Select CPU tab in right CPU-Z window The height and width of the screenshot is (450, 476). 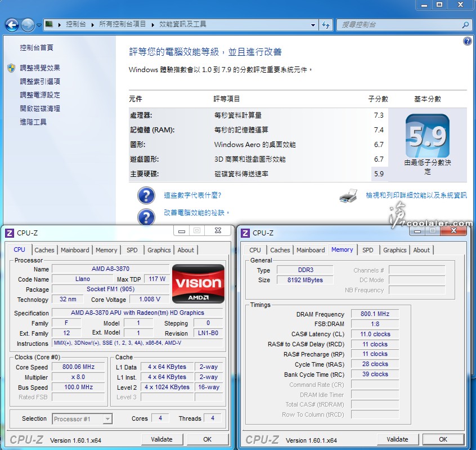coord(255,250)
